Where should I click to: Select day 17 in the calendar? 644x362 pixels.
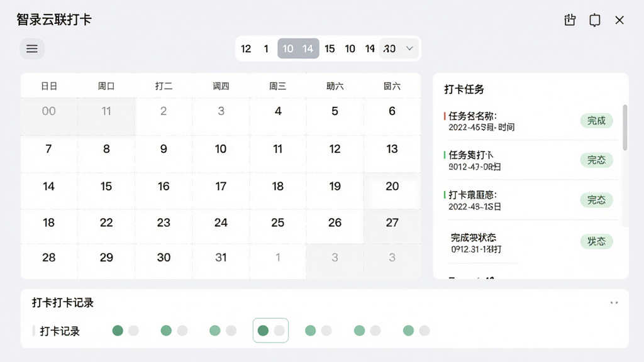click(x=221, y=191)
